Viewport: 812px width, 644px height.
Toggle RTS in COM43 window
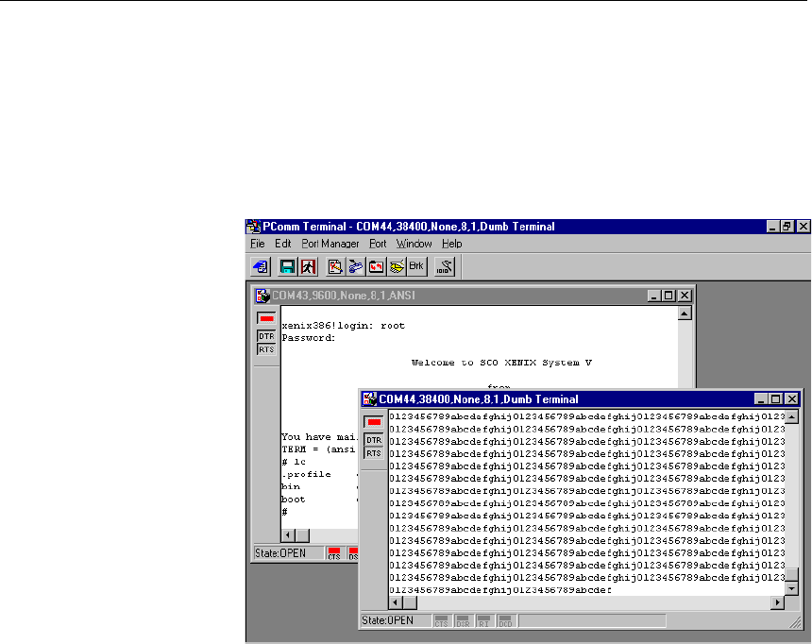click(266, 349)
